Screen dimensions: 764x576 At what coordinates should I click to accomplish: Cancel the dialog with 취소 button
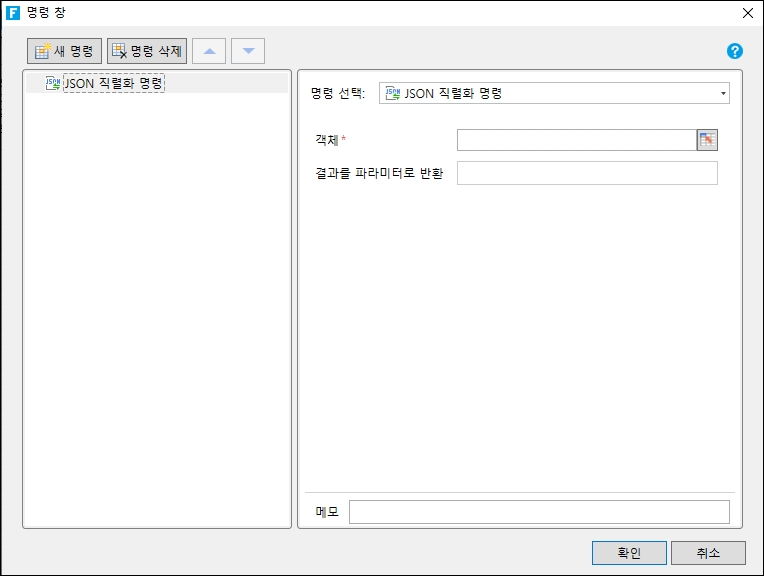click(x=708, y=553)
